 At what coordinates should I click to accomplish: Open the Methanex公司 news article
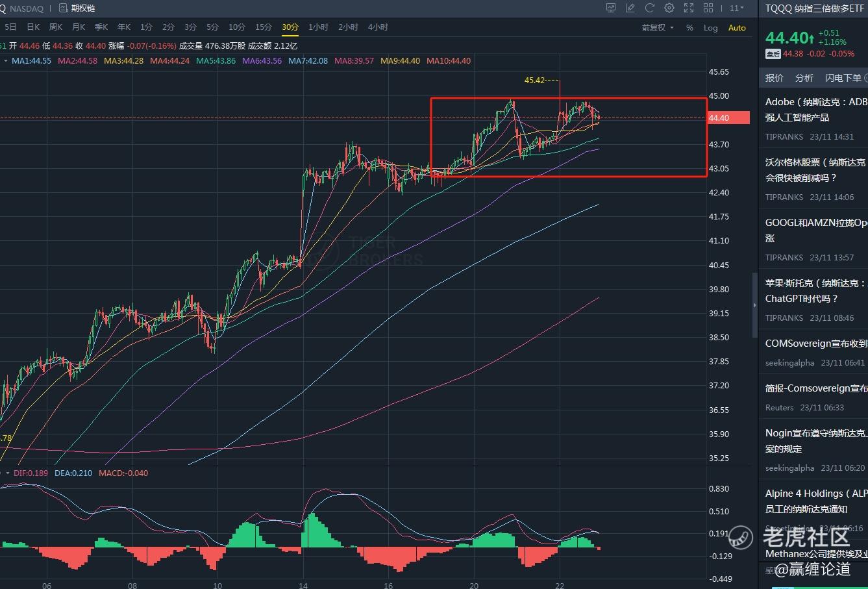click(x=813, y=561)
